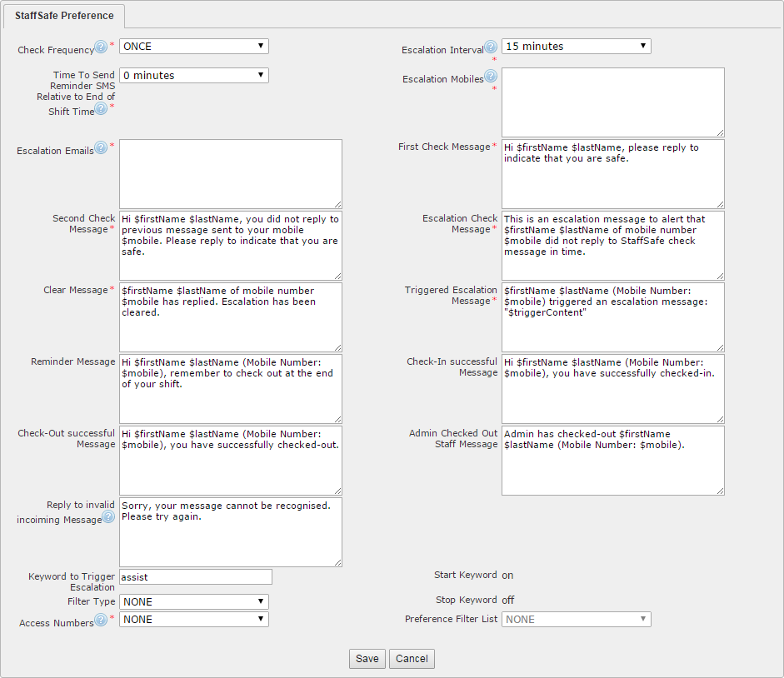Expand the reminder SMS time dropdown
This screenshot has width=784, height=678.
click(x=194, y=76)
